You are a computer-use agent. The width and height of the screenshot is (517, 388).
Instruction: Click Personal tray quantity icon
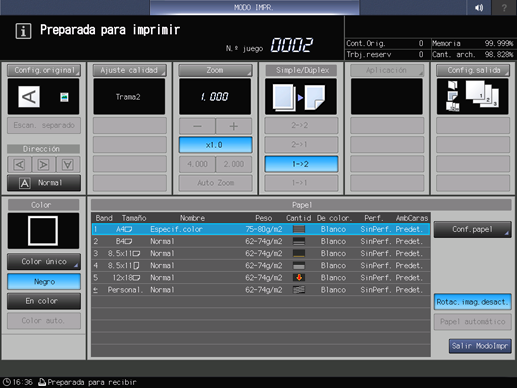(299, 290)
